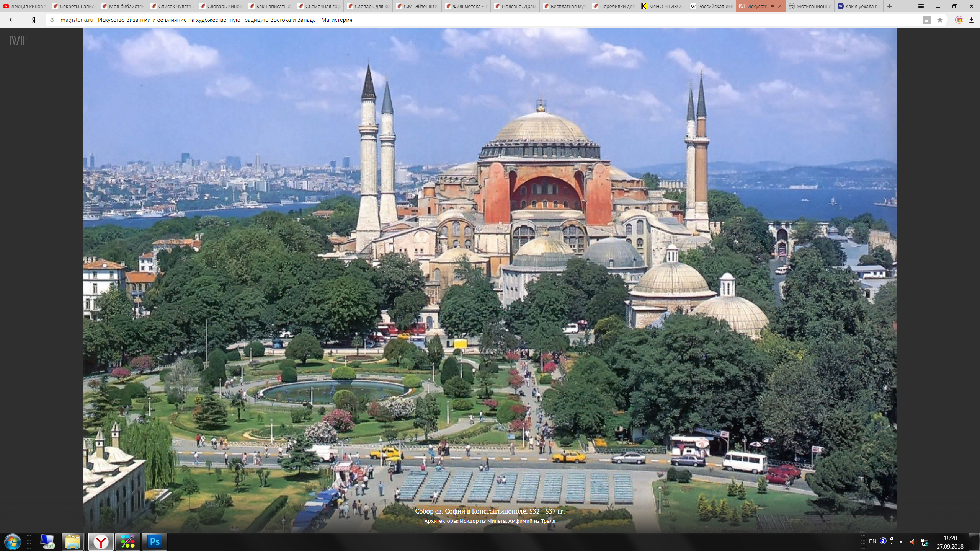
Task: Click the browser back arrow
Action: tap(12, 20)
